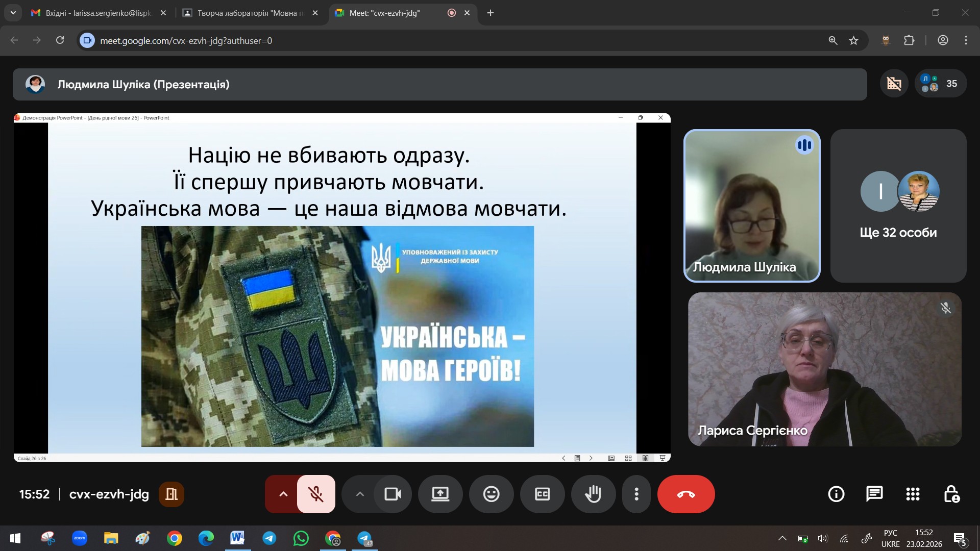Turn off the camera

(x=393, y=494)
